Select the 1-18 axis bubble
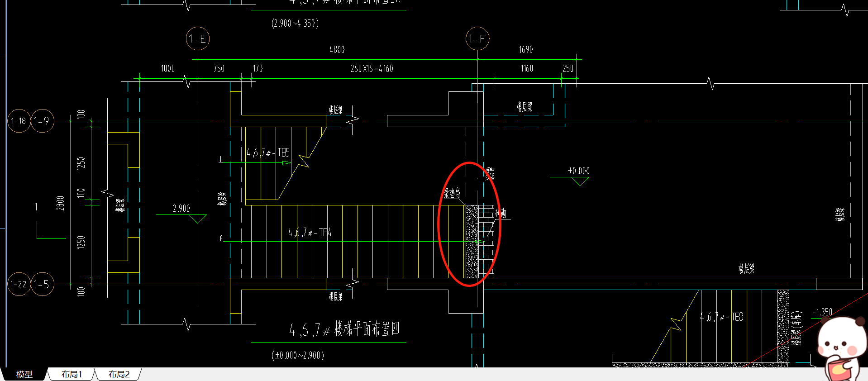 click(x=19, y=121)
